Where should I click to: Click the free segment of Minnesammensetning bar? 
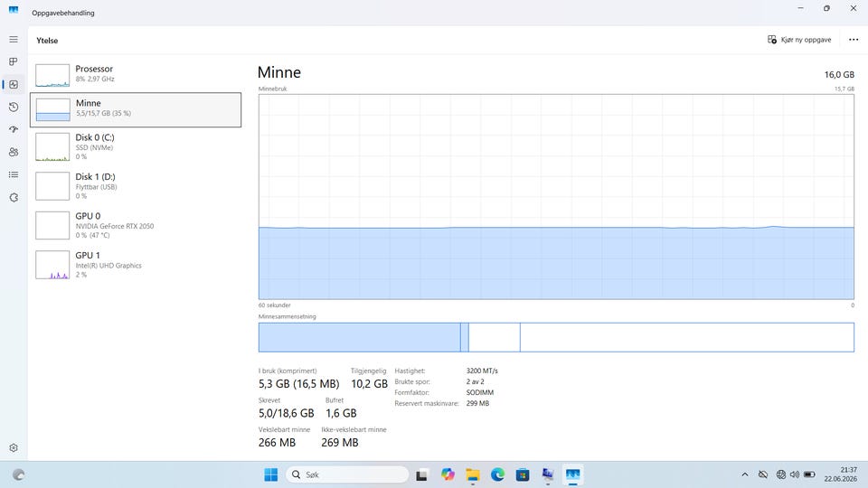tap(687, 337)
